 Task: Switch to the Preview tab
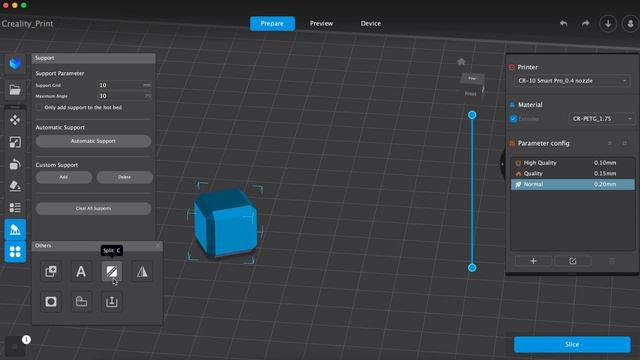click(x=321, y=24)
